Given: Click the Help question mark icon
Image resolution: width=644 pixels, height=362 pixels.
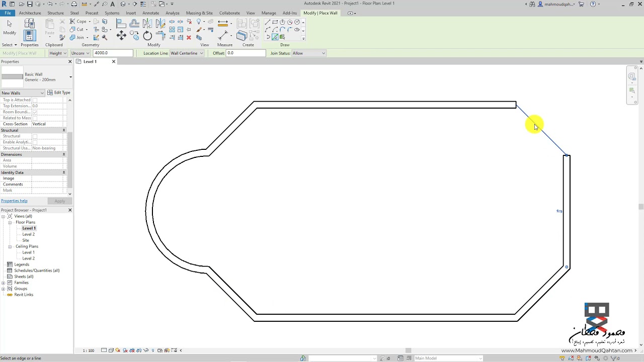Looking at the screenshot, I should (x=593, y=4).
